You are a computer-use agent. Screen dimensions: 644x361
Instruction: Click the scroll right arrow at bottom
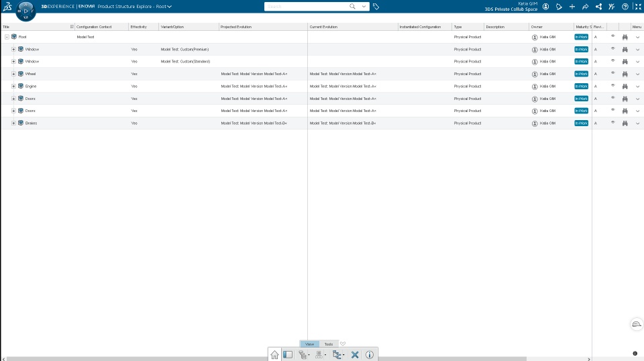[x=588, y=359]
